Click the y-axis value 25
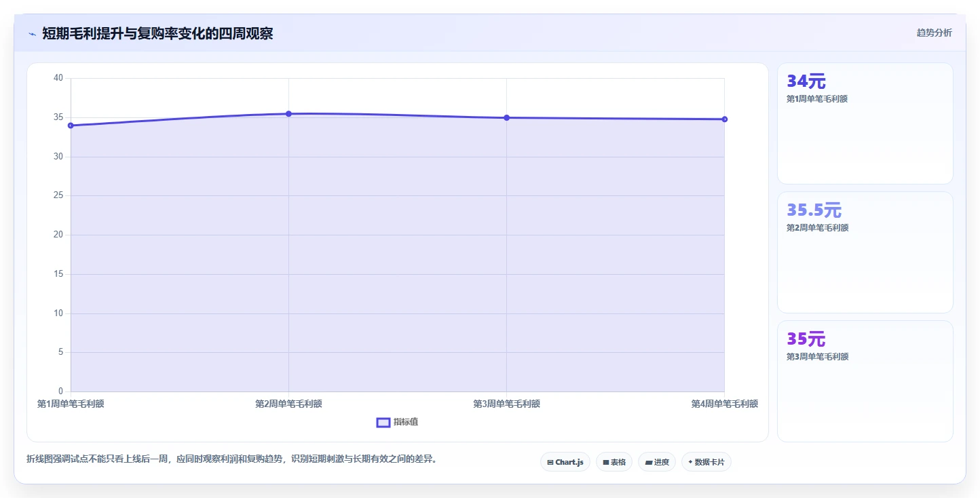This screenshot has width=980, height=498. click(x=58, y=195)
